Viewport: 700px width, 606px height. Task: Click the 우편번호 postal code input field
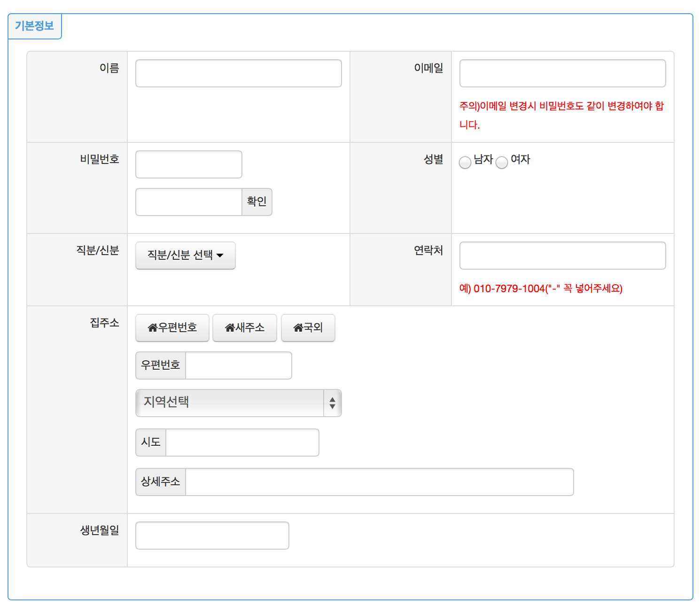pos(238,365)
